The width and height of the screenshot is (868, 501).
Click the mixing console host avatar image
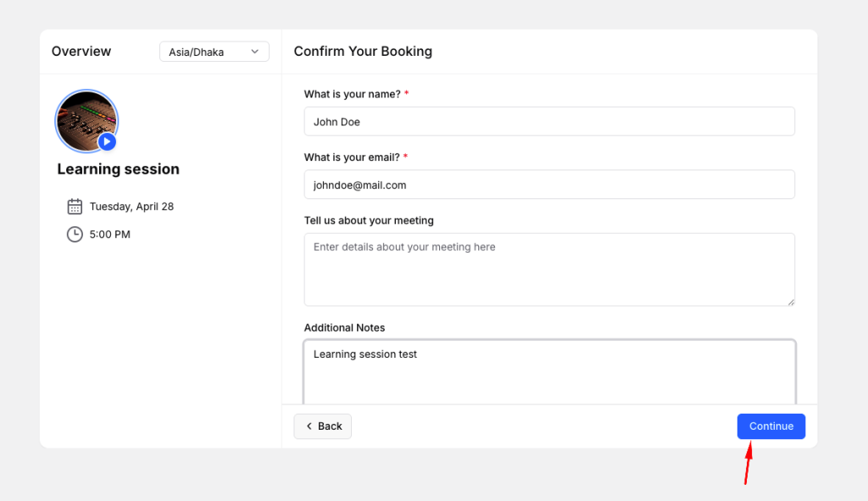pyautogui.click(x=83, y=117)
